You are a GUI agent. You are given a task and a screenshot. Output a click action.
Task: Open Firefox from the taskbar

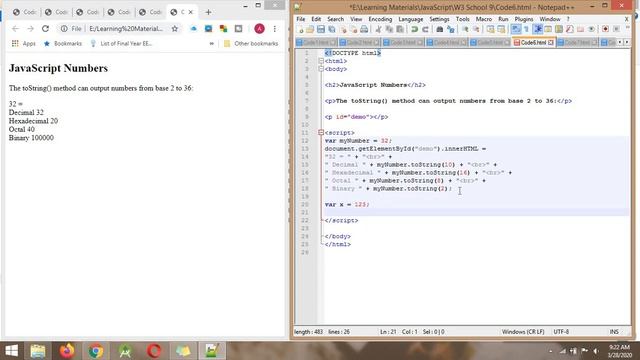(x=67, y=351)
